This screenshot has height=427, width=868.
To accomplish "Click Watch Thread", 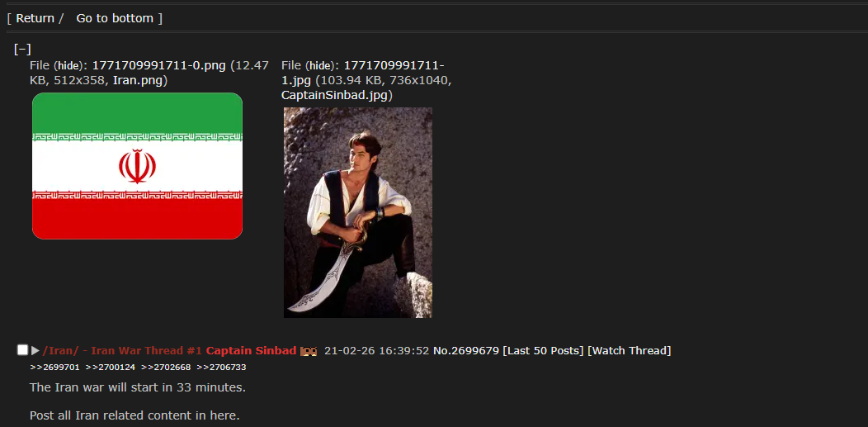I will (x=629, y=350).
